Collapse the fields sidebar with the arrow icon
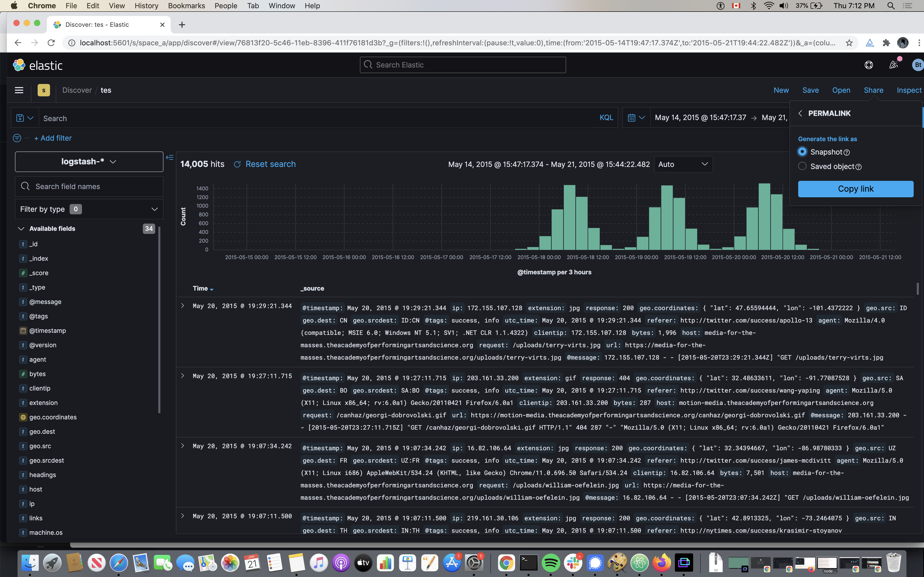 pos(170,157)
